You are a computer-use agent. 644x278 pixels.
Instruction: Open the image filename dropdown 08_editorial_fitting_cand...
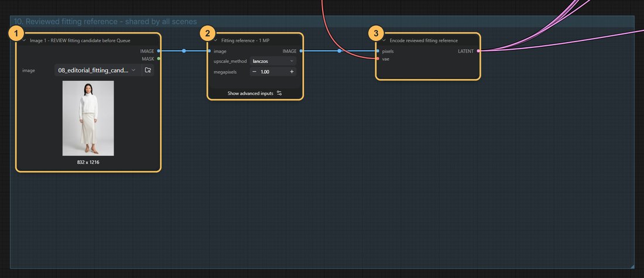pyautogui.click(x=98, y=70)
